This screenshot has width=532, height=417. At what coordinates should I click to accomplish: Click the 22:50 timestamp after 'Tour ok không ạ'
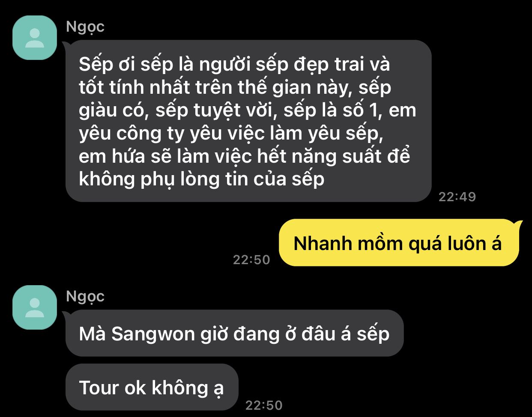point(264,405)
